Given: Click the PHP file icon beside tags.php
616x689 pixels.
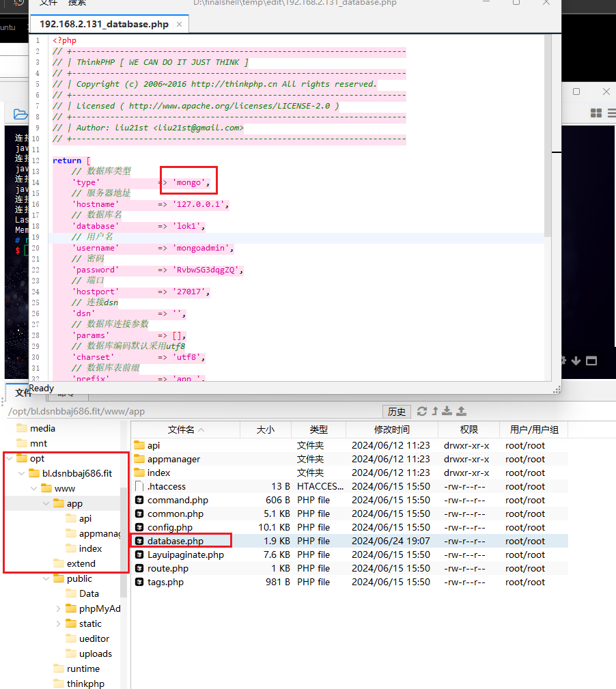Looking at the screenshot, I should click(139, 582).
